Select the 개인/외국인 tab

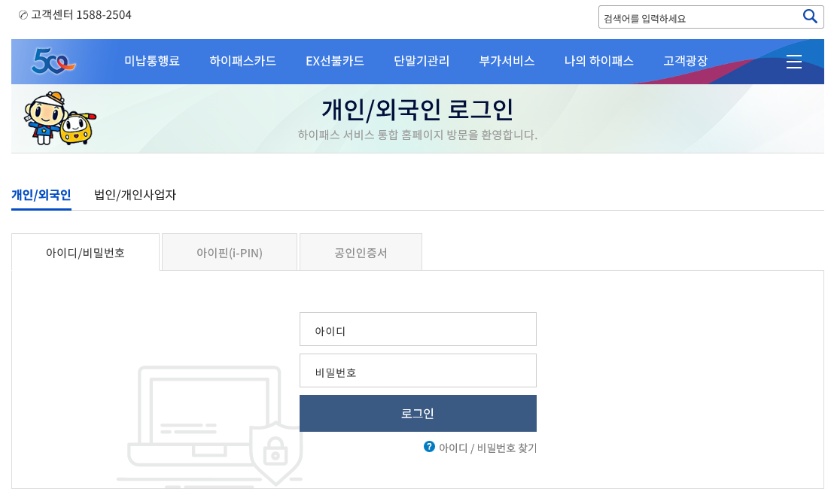(x=41, y=195)
